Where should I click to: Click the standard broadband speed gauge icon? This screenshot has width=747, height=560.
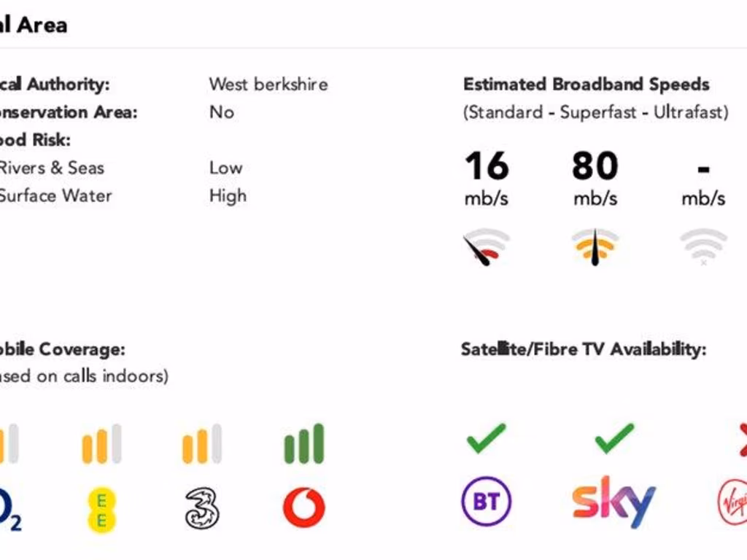[x=486, y=246]
